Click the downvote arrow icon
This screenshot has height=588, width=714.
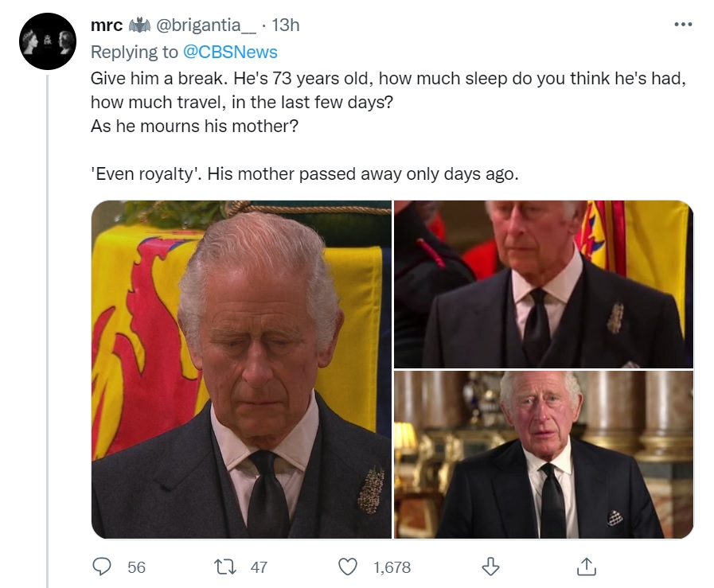[x=490, y=567]
